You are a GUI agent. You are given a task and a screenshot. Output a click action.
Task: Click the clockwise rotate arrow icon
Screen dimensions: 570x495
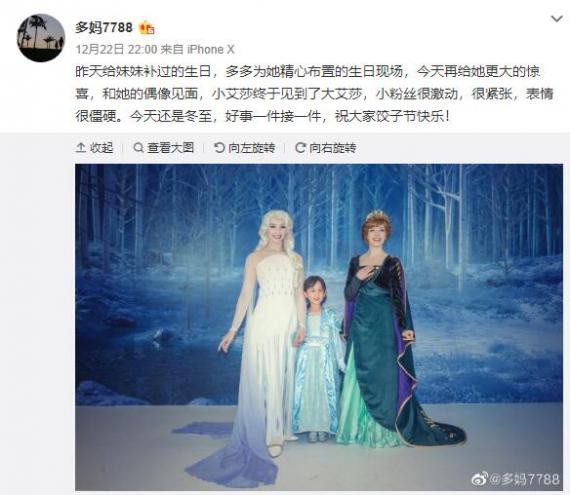pos(300,148)
